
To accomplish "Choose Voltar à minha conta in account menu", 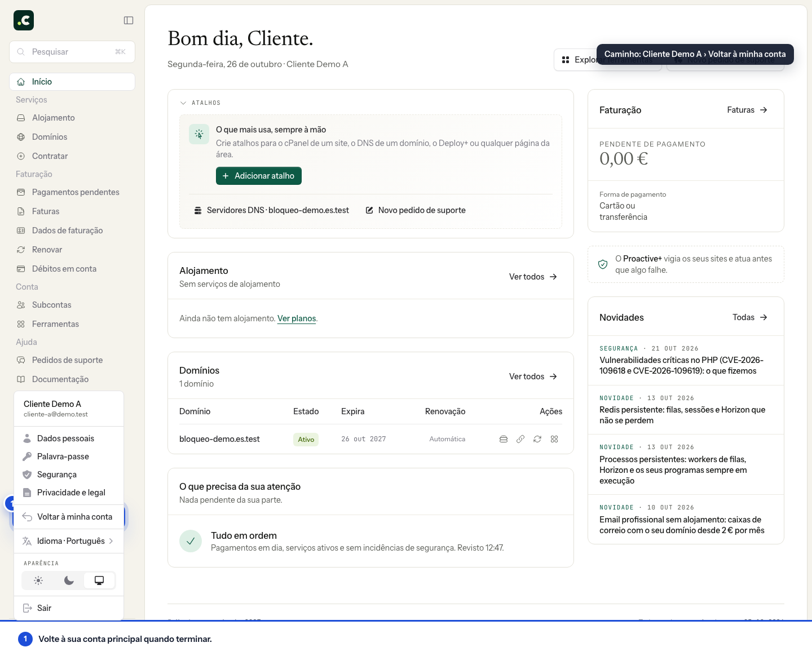I will (x=69, y=517).
